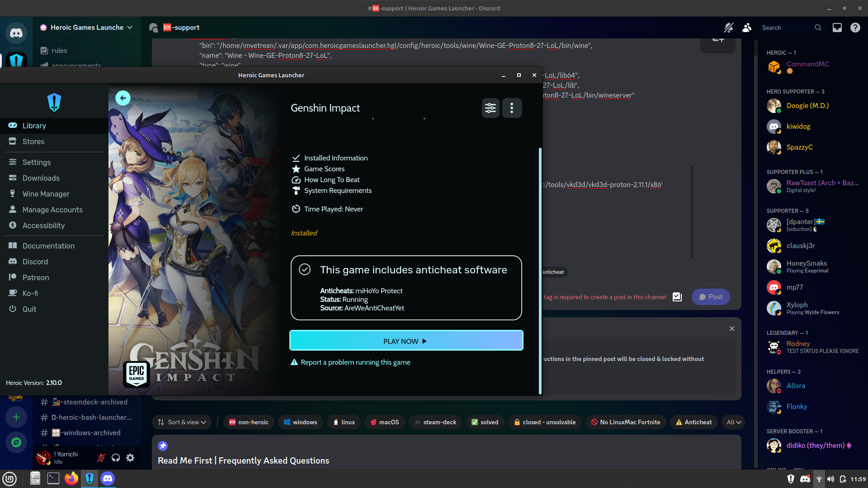Viewport: 868px width, 488px height.
Task: Click Discord inbox icon in header
Action: 837,28
